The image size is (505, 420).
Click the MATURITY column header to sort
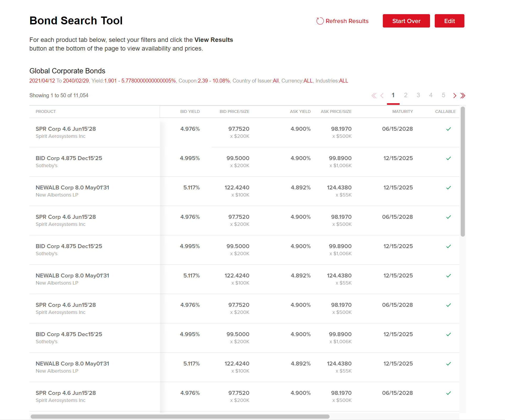click(x=401, y=112)
